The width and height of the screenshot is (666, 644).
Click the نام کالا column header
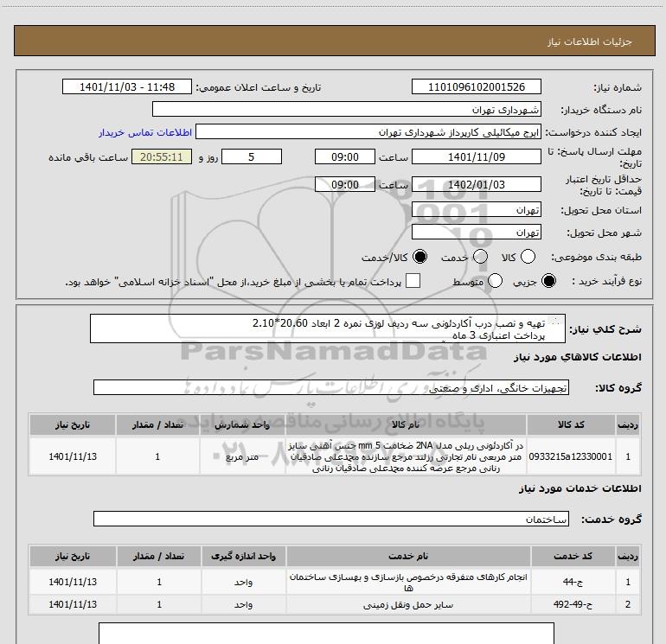(406, 424)
